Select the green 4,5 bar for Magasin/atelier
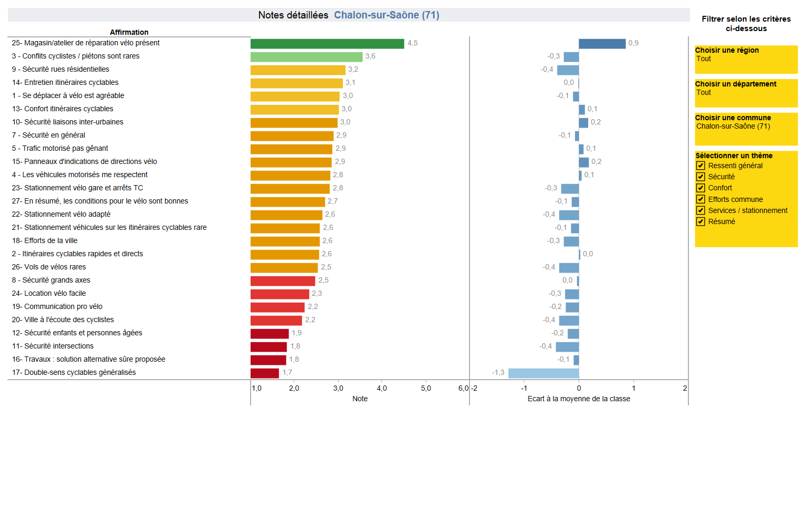This screenshot has width=805, height=532. click(x=327, y=44)
